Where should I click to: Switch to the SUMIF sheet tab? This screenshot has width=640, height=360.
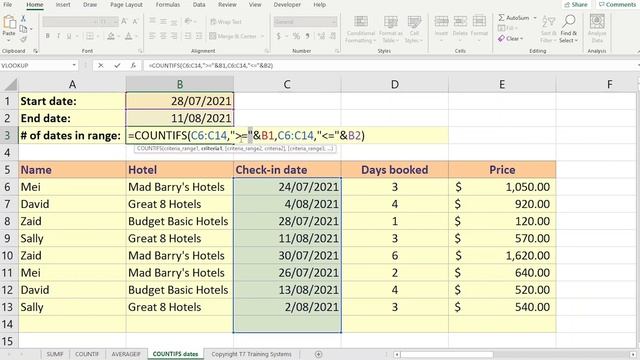pyautogui.click(x=55, y=354)
